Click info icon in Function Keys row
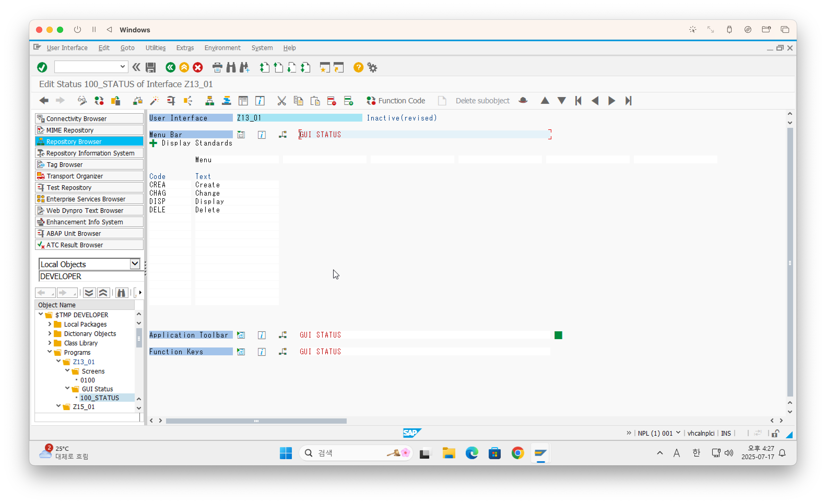Image resolution: width=826 pixels, height=504 pixels. [262, 352]
